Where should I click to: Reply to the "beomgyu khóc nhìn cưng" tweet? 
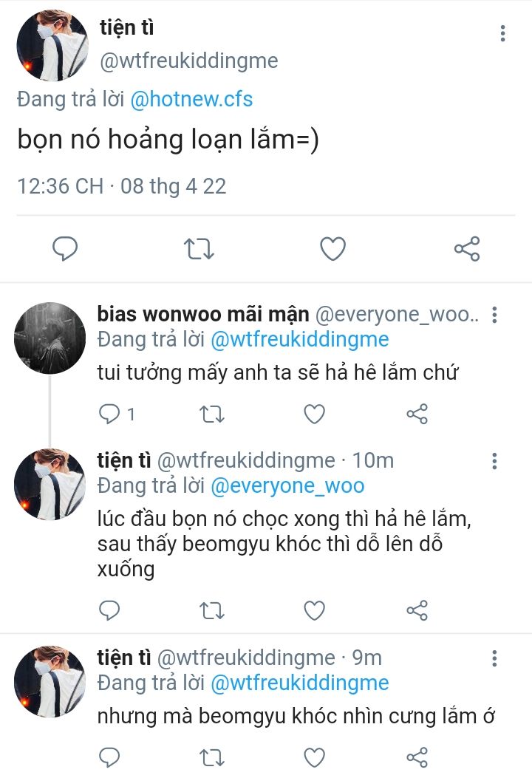pyautogui.click(x=109, y=757)
